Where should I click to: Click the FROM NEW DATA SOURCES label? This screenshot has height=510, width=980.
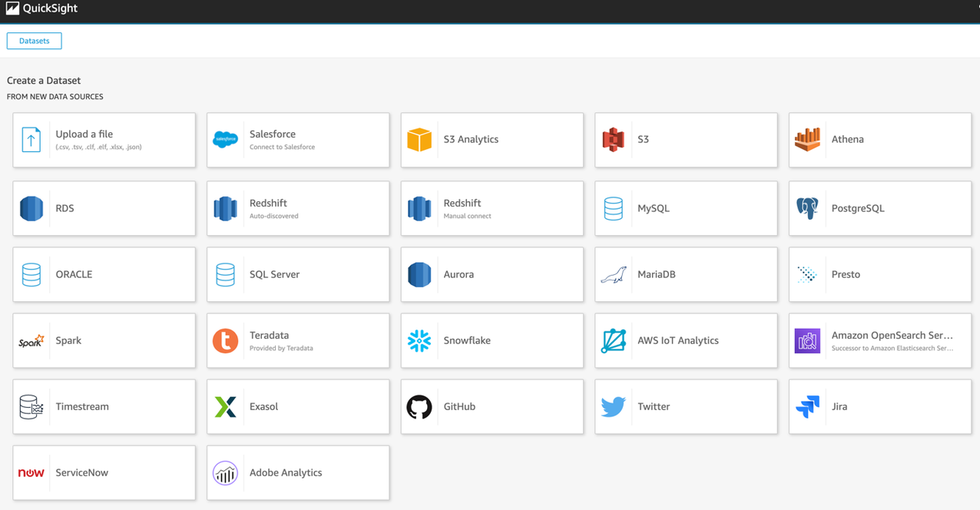[x=55, y=97]
